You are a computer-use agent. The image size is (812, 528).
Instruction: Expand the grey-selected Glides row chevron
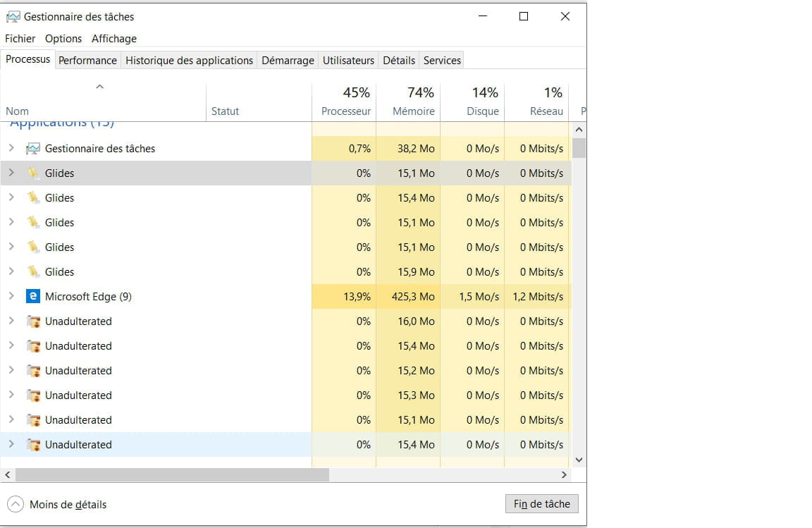coord(11,173)
